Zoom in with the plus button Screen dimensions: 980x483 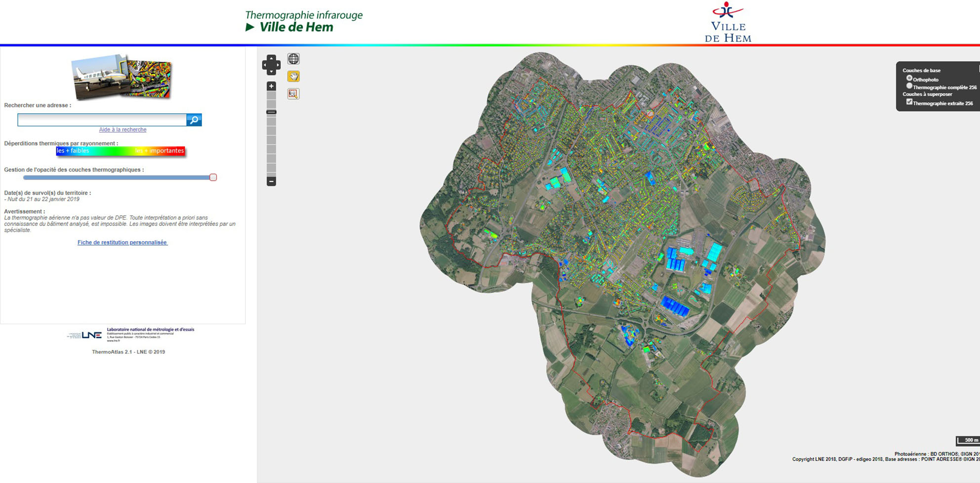[x=271, y=86]
